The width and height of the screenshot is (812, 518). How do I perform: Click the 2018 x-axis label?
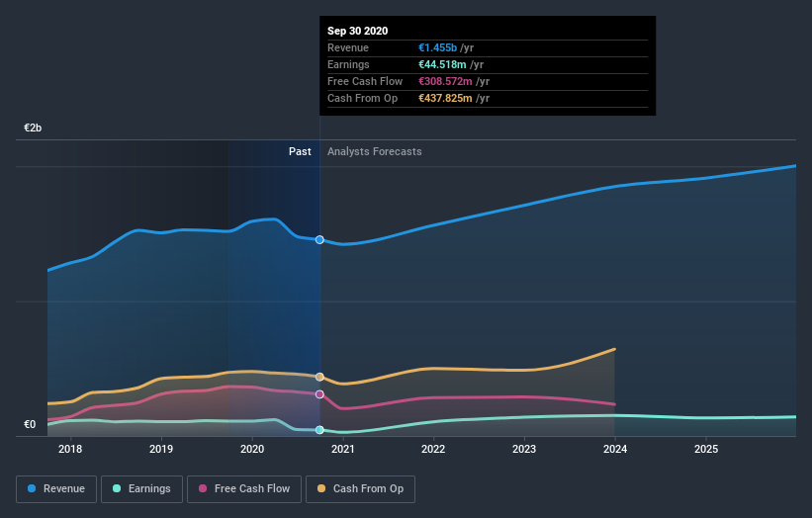[70, 449]
